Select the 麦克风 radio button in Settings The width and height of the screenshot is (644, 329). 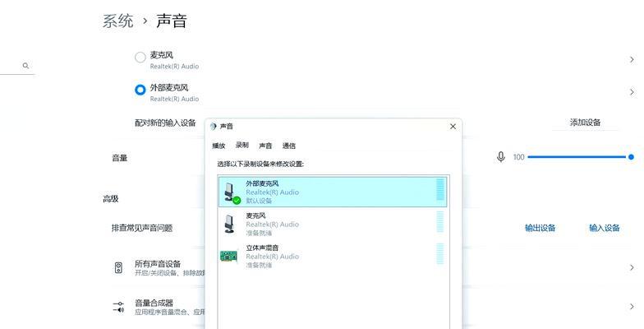(x=140, y=58)
